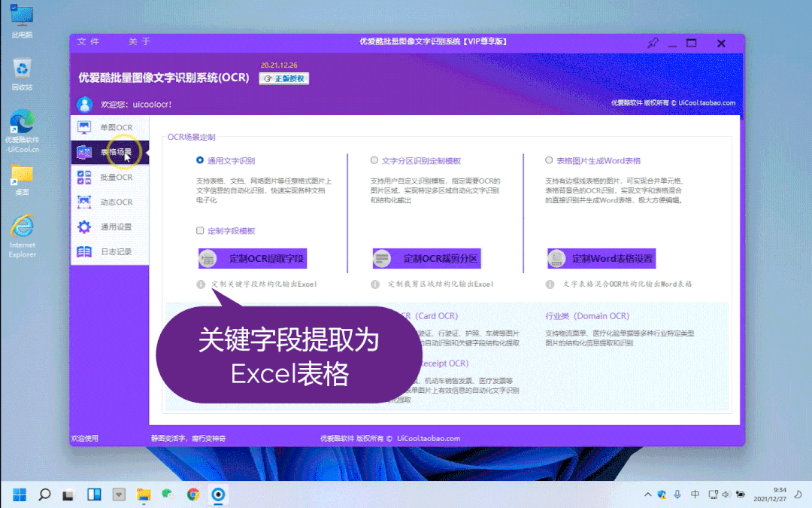Open the network tray icon
The image size is (812, 508).
point(713,494)
